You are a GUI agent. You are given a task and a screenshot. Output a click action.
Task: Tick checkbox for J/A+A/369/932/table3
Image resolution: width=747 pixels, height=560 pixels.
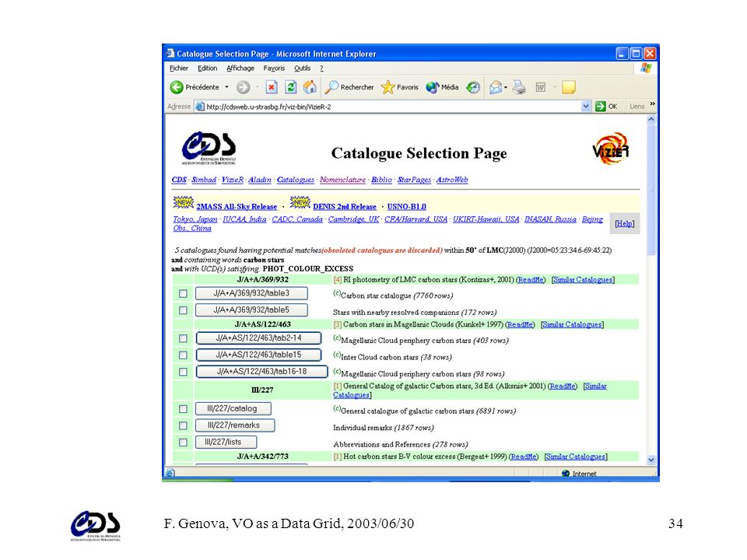pyautogui.click(x=183, y=294)
